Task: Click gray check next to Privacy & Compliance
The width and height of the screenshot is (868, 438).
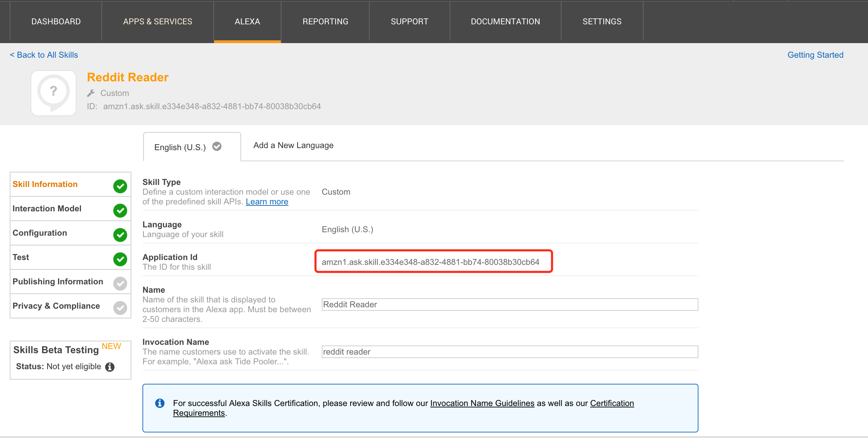Action: [120, 308]
